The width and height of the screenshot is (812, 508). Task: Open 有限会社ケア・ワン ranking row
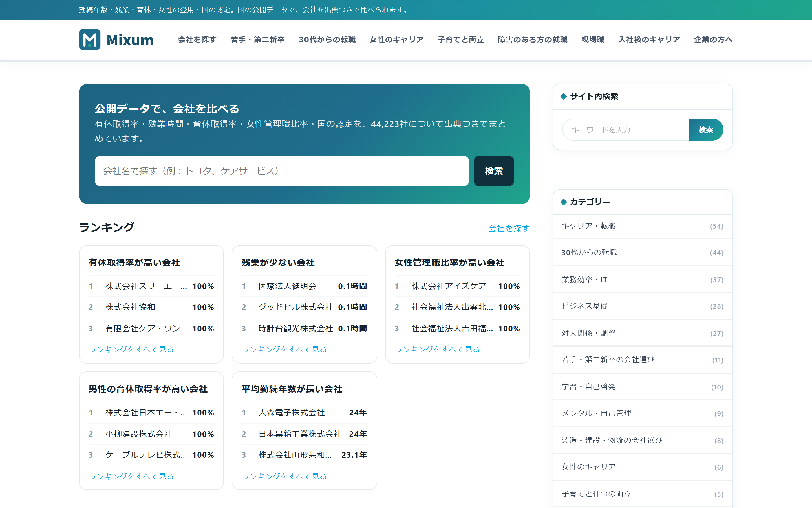click(151, 328)
